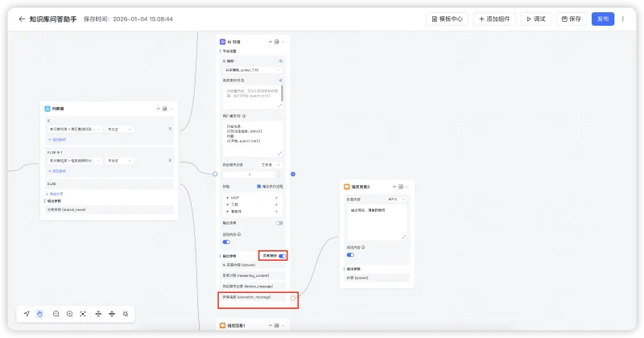Select the arrow pointer mode in canvas toolbar
This screenshot has width=644, height=338.
tap(27, 314)
